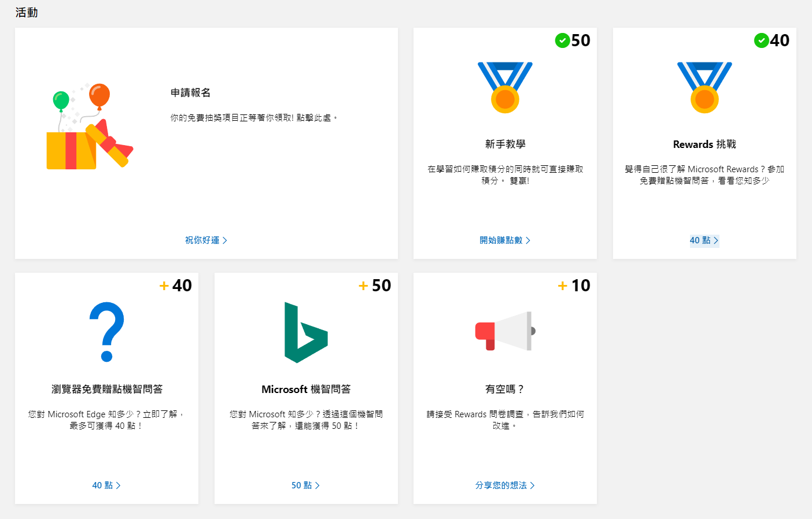
Task: Click the medal icon on 新手教學 card
Action: [505, 88]
